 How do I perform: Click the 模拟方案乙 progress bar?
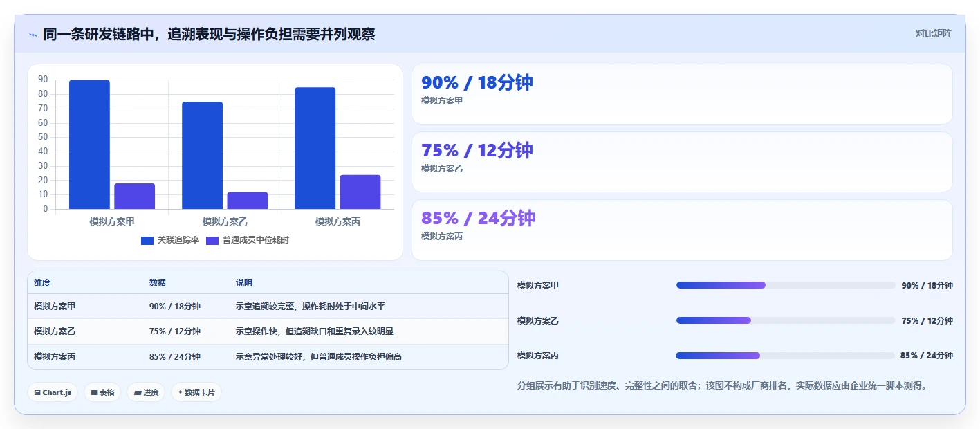(x=786, y=320)
